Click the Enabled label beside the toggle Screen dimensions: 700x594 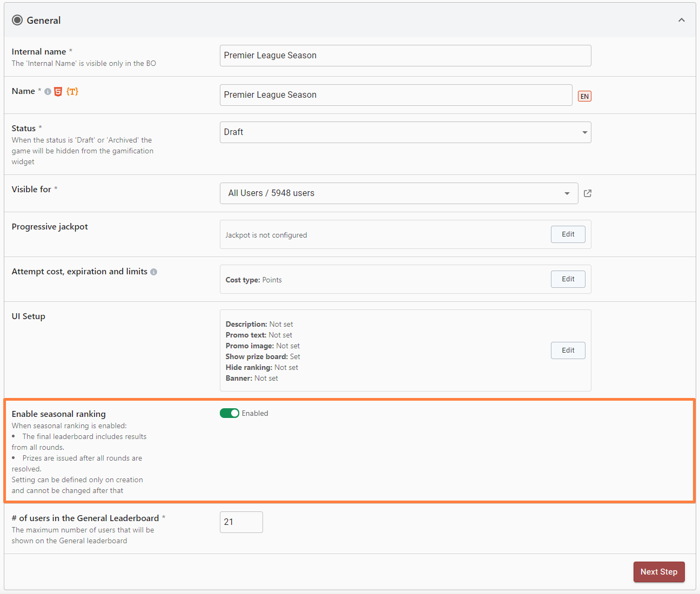coord(255,414)
